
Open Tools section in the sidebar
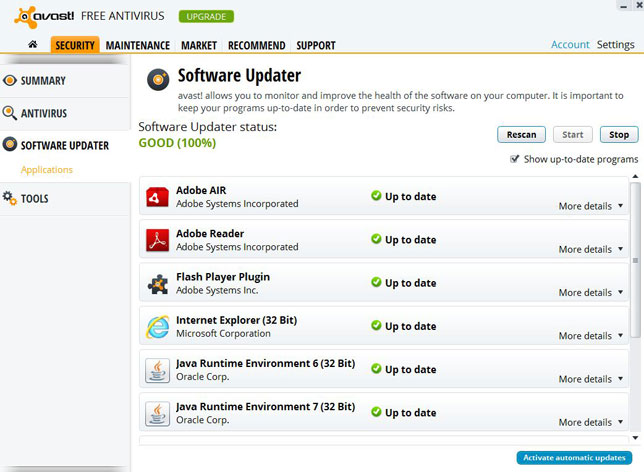tap(65, 198)
